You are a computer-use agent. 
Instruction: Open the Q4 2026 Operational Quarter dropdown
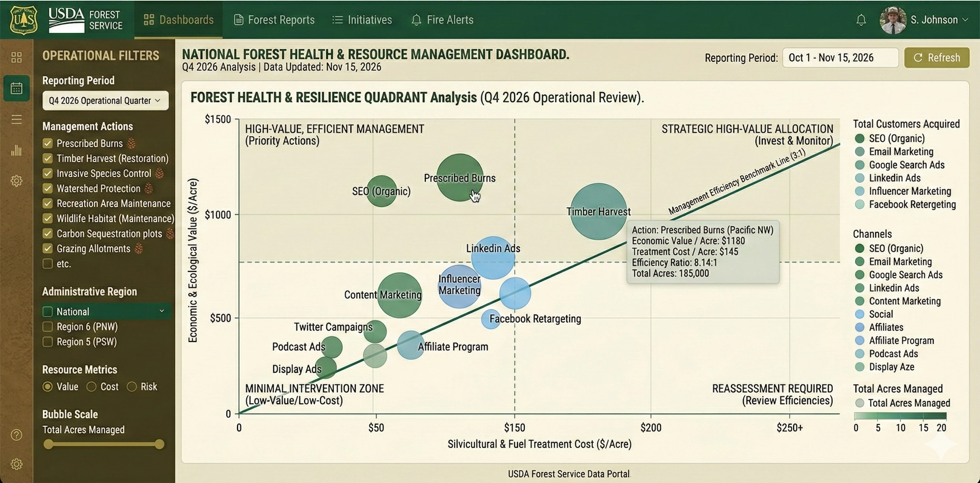[x=105, y=100]
